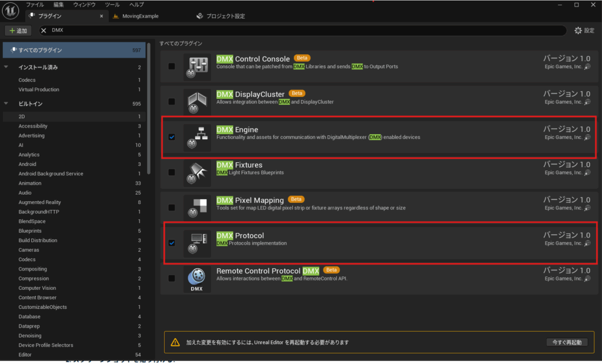Switch to the プロジェクト設定 tab
Viewport: 602px width, 364px height.
[221, 16]
